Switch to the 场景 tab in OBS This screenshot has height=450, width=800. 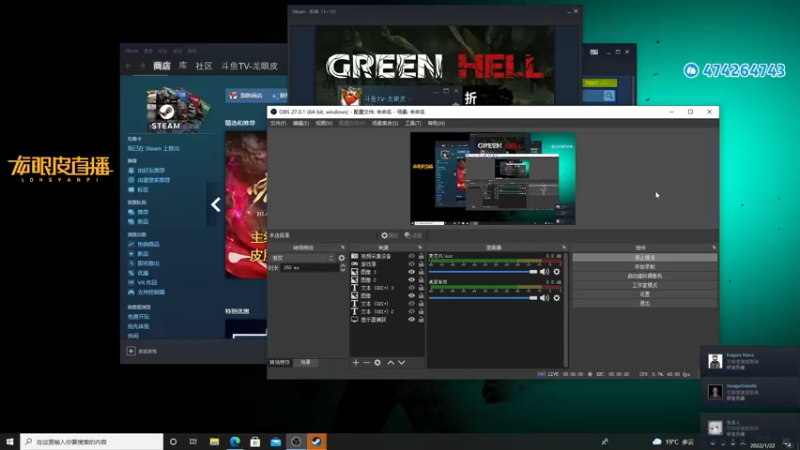coord(305,362)
